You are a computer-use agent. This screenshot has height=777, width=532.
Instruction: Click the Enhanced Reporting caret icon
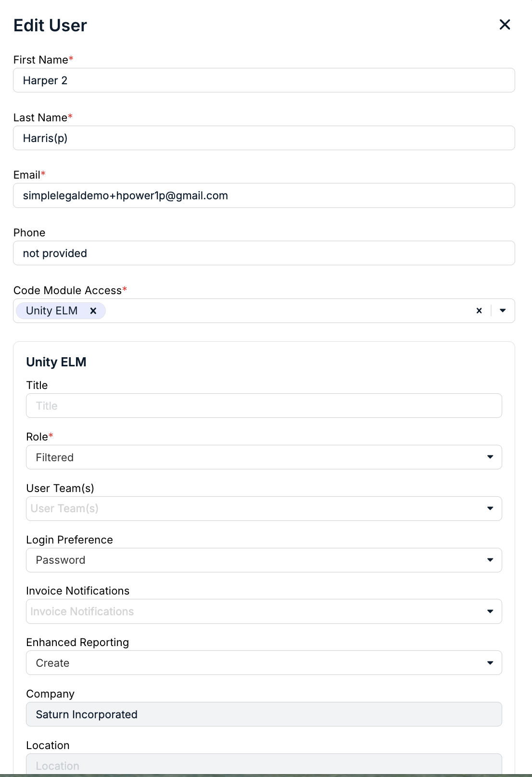[490, 663]
